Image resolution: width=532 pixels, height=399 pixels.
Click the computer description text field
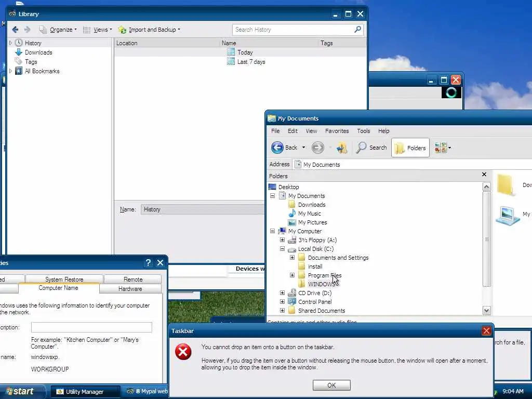(x=91, y=327)
